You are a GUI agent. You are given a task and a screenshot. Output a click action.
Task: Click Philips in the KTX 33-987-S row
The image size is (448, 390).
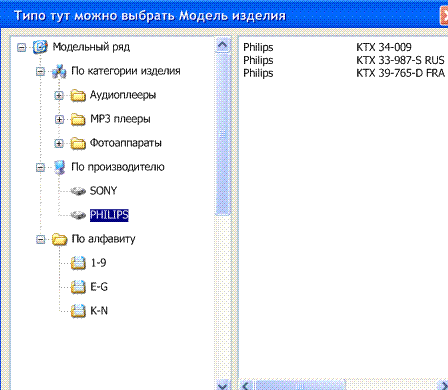click(x=258, y=60)
